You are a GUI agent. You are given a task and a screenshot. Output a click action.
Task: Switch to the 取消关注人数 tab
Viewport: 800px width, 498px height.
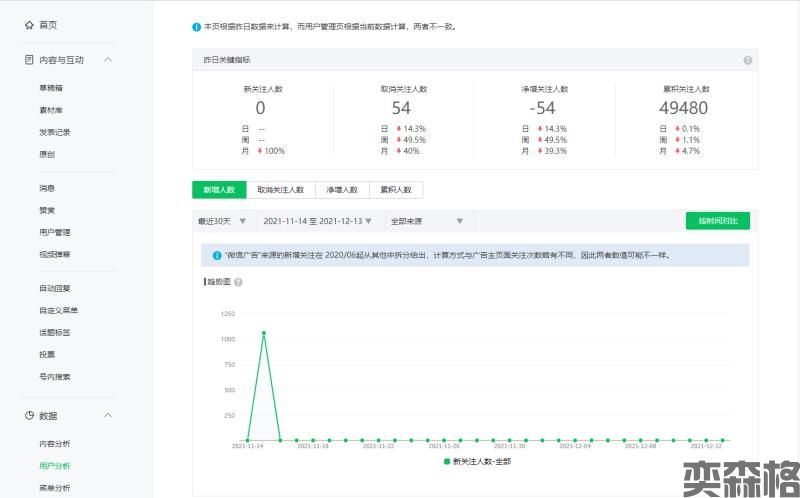tap(280, 189)
